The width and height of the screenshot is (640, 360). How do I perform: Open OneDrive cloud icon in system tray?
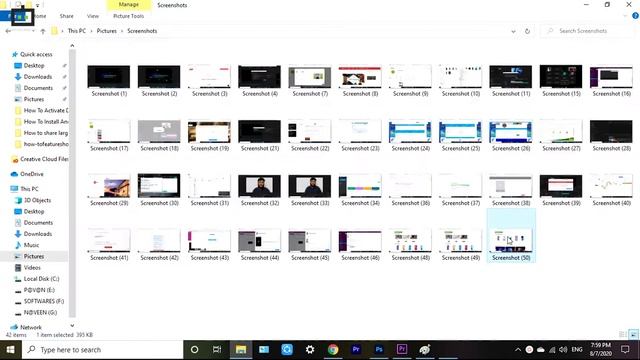[540, 350]
